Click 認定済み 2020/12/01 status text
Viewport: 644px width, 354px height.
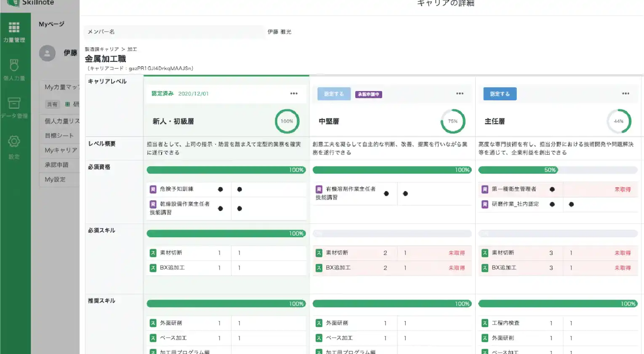180,94
